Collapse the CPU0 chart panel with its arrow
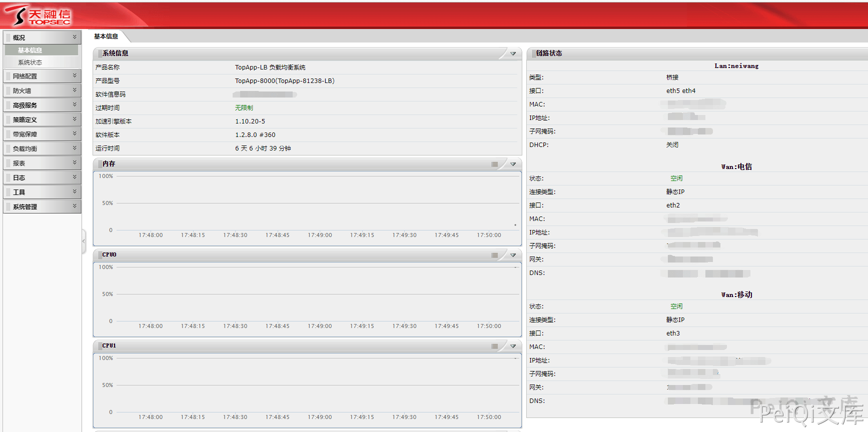 click(x=513, y=255)
